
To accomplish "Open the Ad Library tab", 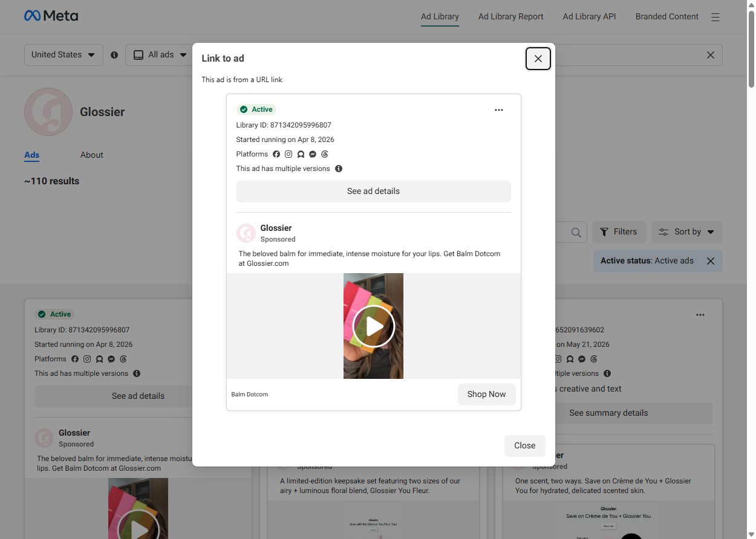I will tap(440, 17).
